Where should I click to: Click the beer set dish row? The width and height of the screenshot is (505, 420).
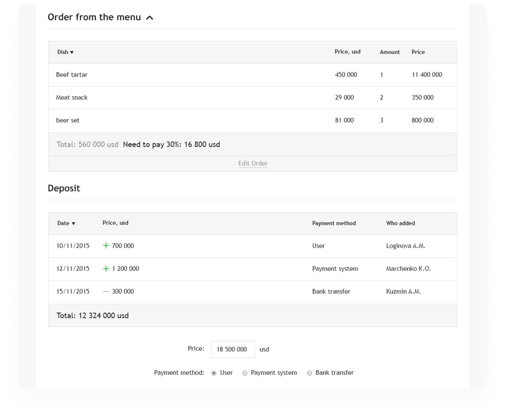[252, 121]
